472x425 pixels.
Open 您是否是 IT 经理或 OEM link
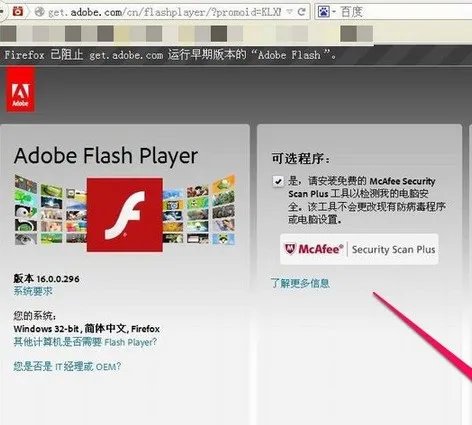67,366
